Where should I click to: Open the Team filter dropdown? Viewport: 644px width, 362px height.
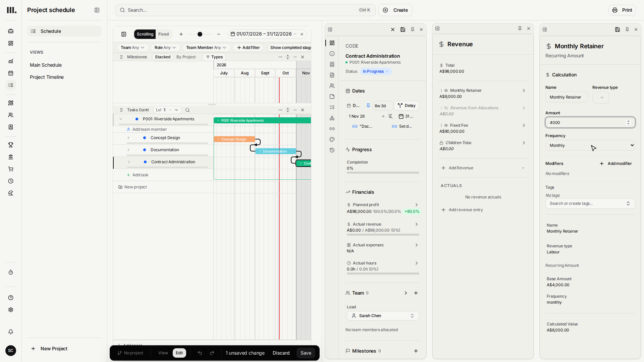[132, 48]
